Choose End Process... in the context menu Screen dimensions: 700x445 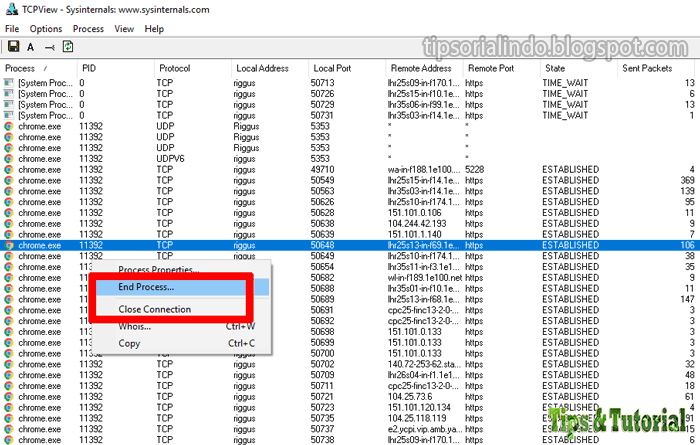(181, 287)
